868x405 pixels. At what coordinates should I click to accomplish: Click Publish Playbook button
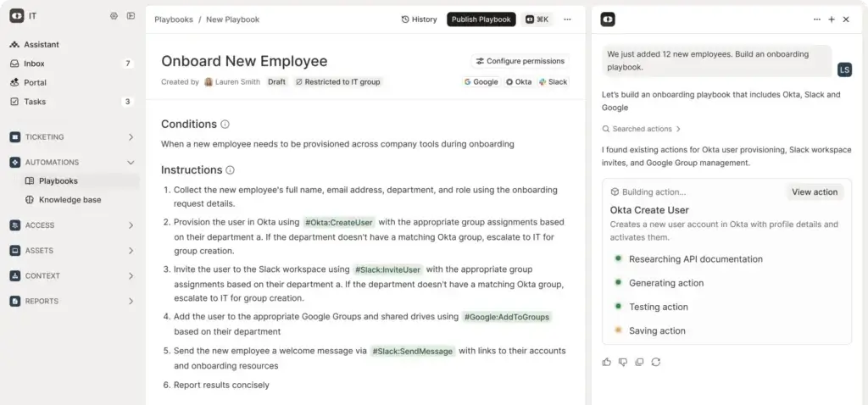[x=481, y=19]
